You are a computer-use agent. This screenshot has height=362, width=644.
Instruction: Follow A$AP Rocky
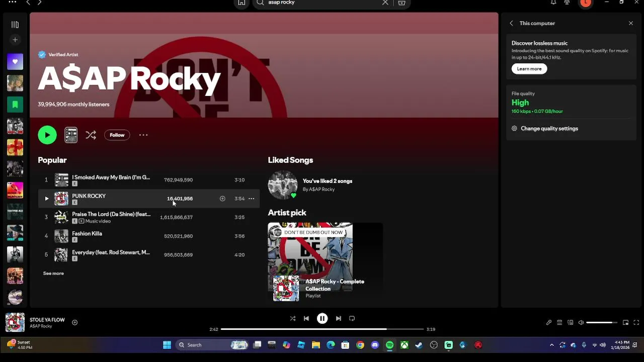[117, 135]
